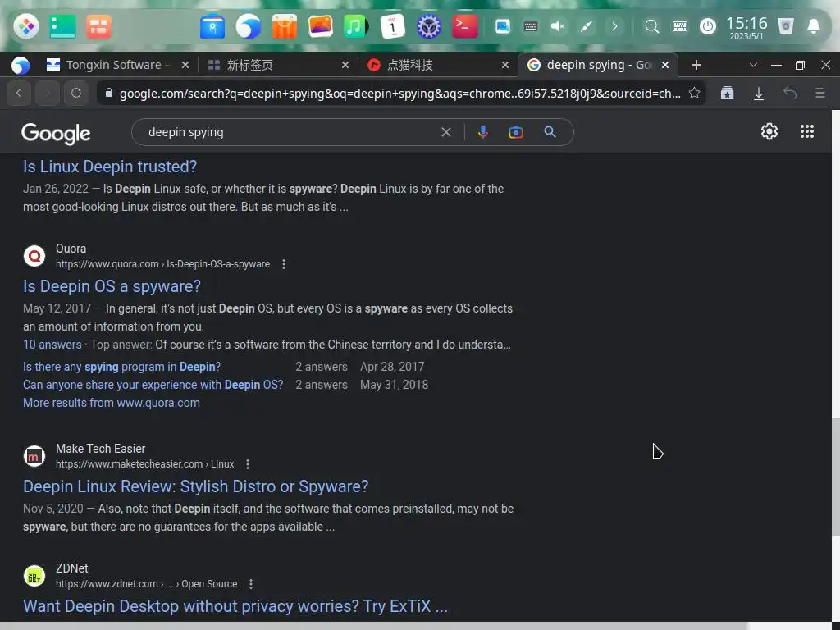Open 'Is Linux Deepin trusted?' result
840x630 pixels.
(x=110, y=167)
